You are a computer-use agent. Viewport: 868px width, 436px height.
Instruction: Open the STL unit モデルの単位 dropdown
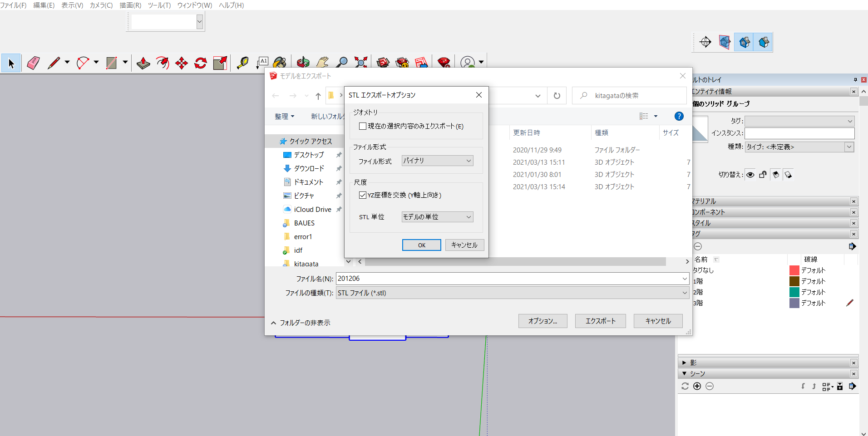pyautogui.click(x=438, y=217)
